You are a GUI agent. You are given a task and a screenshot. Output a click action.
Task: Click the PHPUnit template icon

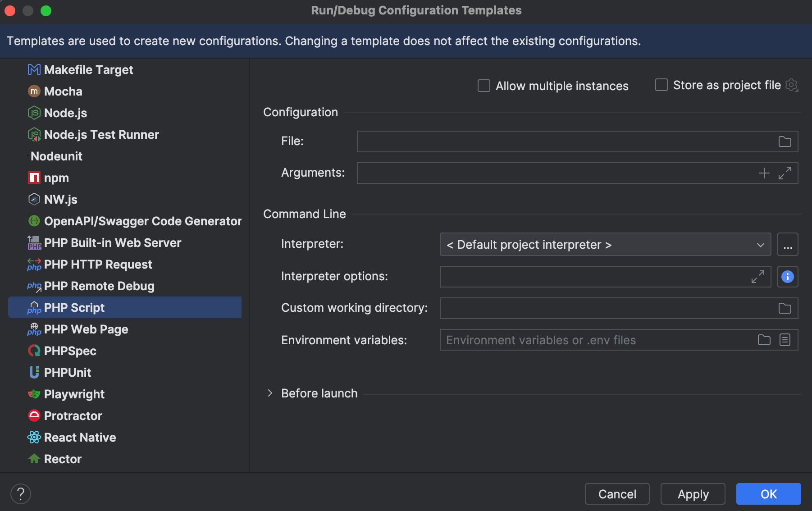pyautogui.click(x=34, y=372)
